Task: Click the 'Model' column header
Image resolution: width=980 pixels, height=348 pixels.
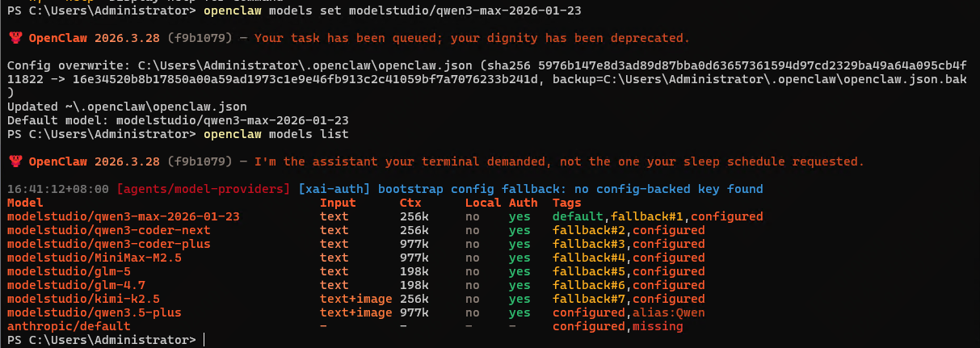Action: coord(25,203)
